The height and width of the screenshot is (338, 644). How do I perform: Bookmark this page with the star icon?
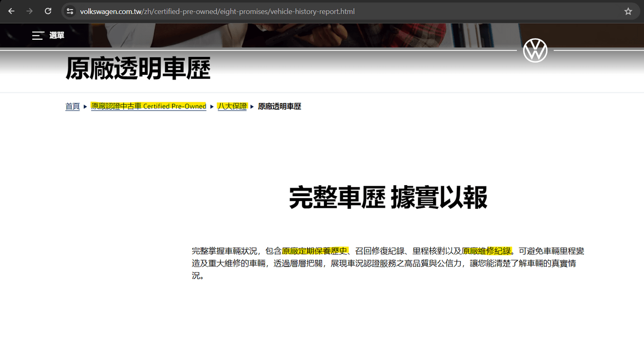(x=628, y=11)
